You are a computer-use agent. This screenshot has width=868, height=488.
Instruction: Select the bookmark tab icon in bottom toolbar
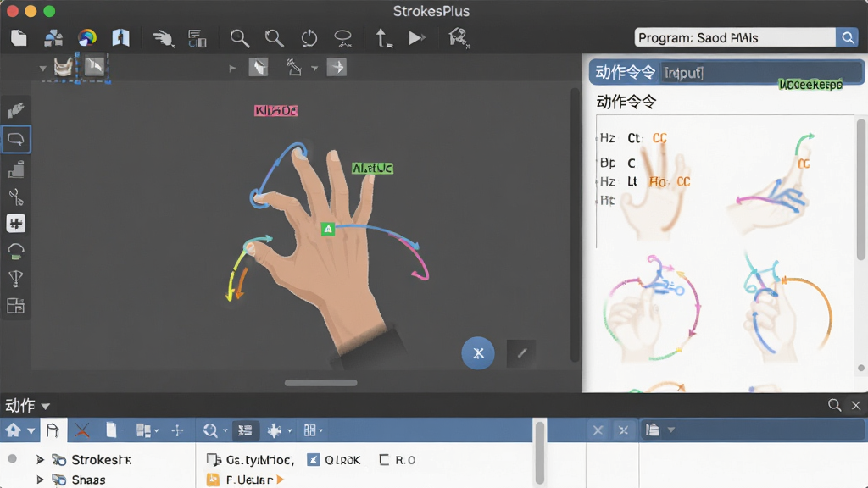point(53,430)
